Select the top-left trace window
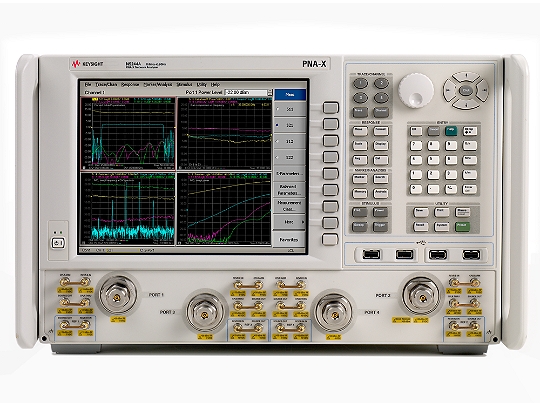 pos(128,134)
